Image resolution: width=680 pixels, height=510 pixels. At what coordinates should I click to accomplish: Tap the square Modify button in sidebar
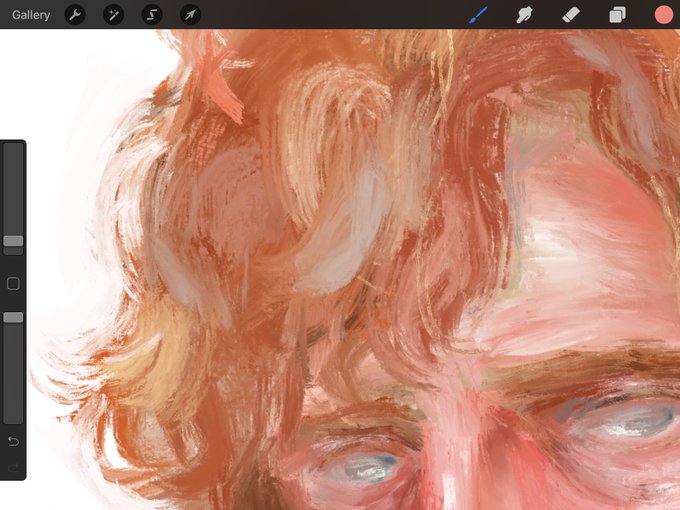(x=13, y=284)
